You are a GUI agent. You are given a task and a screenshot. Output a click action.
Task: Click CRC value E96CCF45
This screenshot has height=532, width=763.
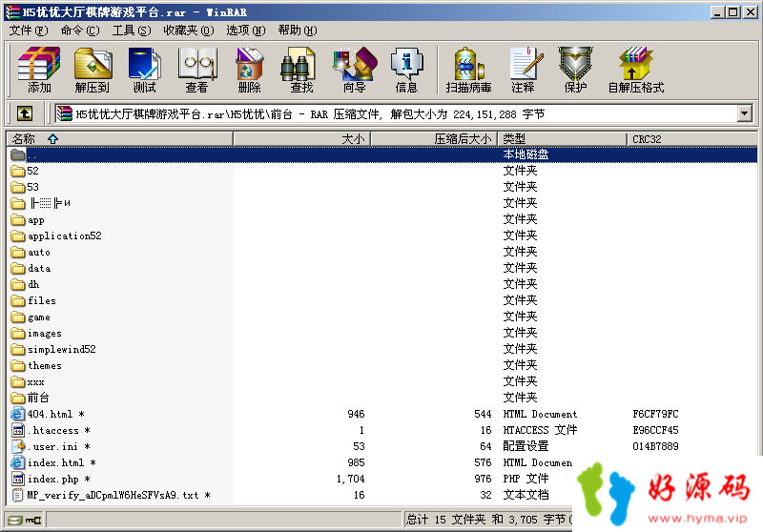point(655,430)
